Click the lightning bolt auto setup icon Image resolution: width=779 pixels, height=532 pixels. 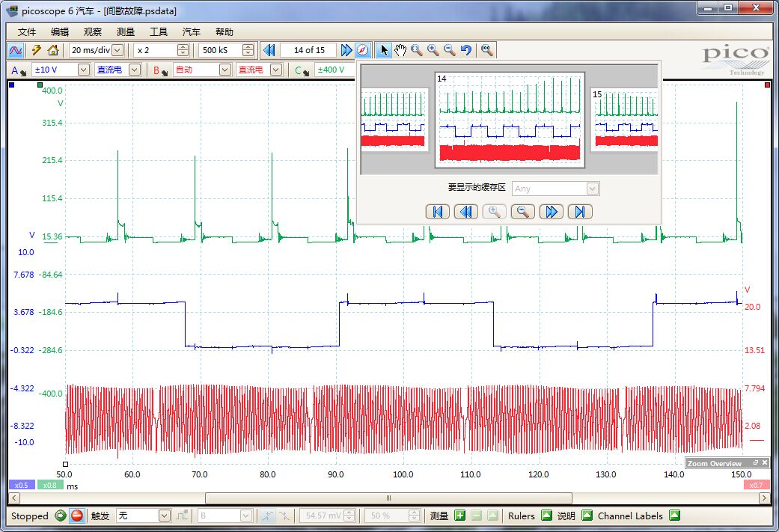click(x=36, y=50)
